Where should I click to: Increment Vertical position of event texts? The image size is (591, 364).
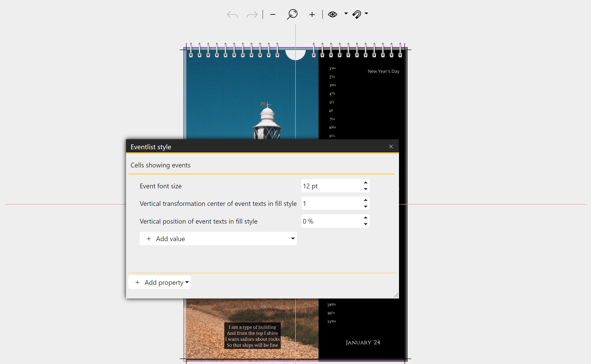(366, 218)
